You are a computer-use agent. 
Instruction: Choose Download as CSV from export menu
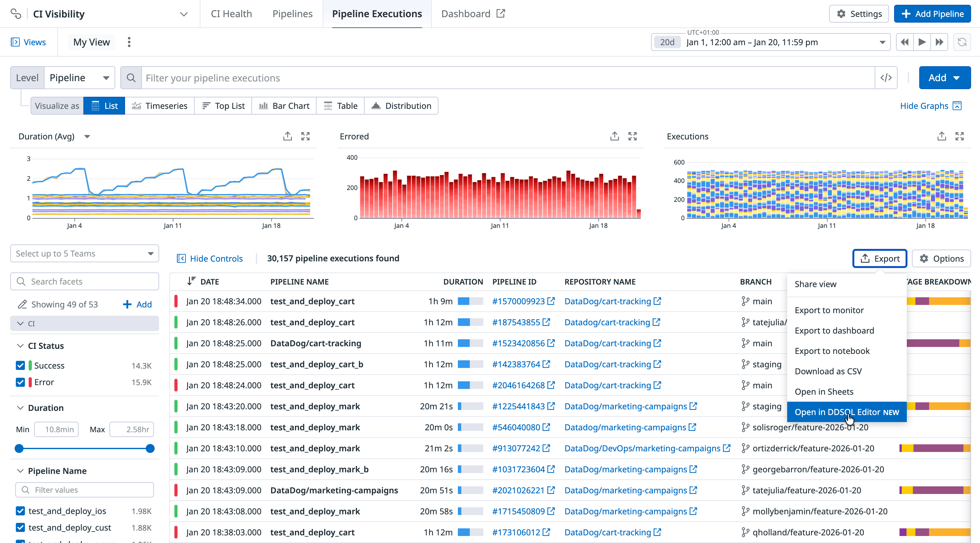(828, 371)
